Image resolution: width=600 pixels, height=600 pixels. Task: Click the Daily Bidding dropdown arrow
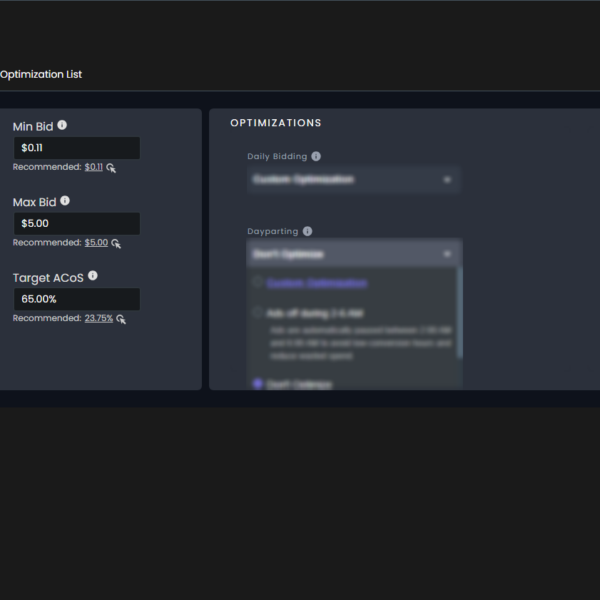pyautogui.click(x=447, y=180)
